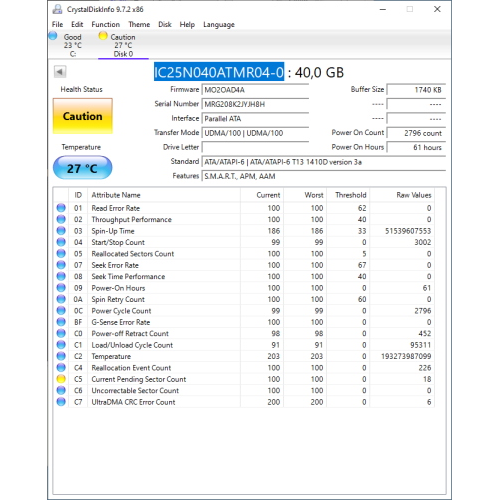Click the yellow Caution health status button
This screenshot has height=500, width=500.
(83, 116)
